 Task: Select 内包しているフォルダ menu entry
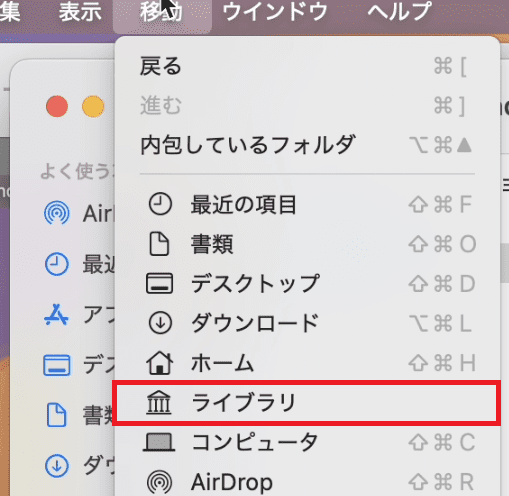[307, 145]
